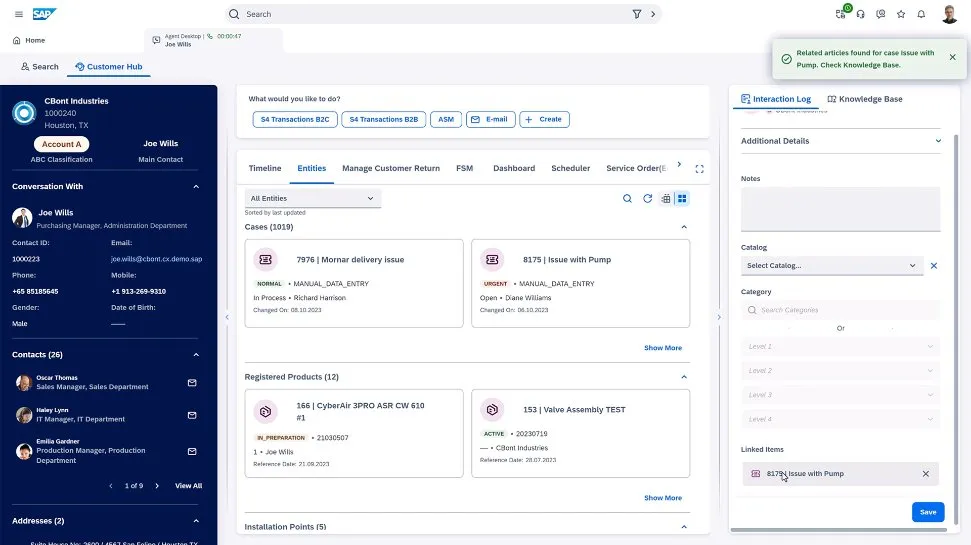Open the All Entities dropdown
The width and height of the screenshot is (971, 545).
coord(312,199)
